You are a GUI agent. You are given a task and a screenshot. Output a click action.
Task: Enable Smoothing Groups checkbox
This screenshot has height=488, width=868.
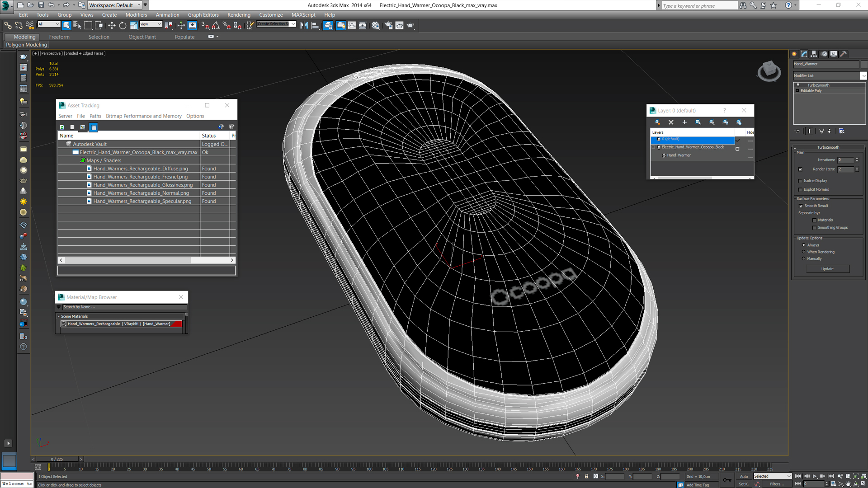coord(815,228)
